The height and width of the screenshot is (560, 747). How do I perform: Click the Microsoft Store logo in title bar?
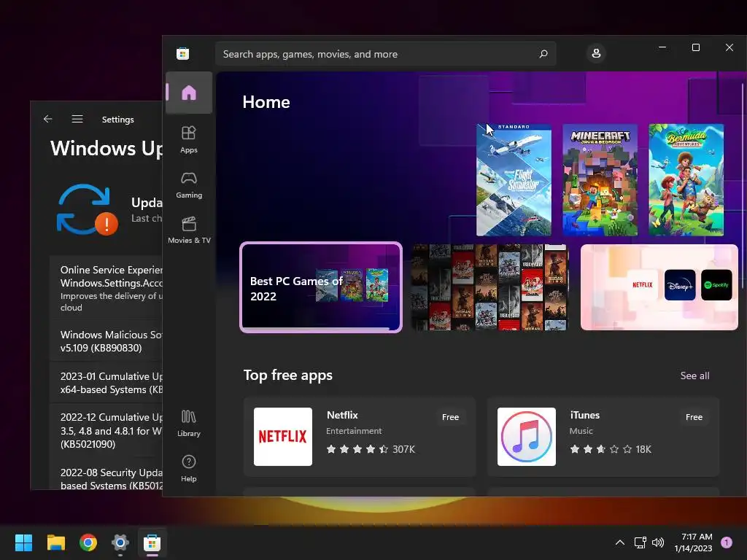tap(183, 54)
